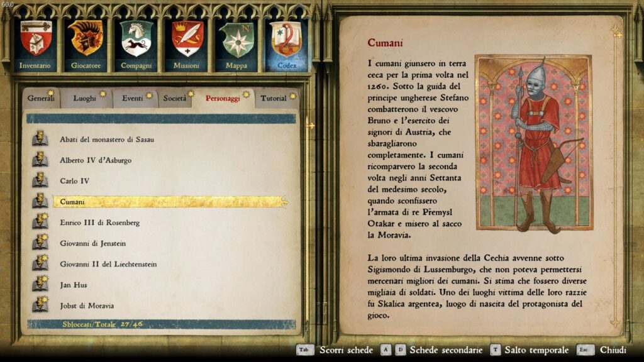Switch to the Società tab
Screen dimensions: 644x362
pyautogui.click(x=175, y=98)
